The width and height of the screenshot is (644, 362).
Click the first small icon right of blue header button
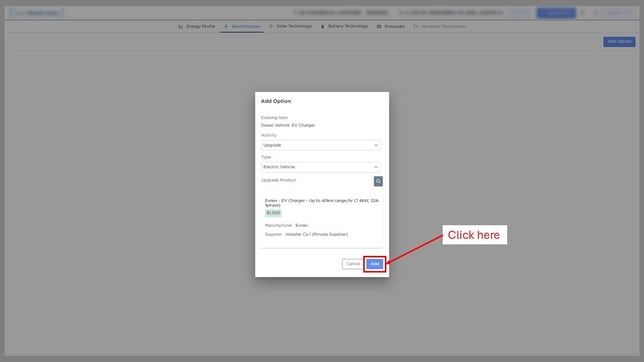pos(583,13)
